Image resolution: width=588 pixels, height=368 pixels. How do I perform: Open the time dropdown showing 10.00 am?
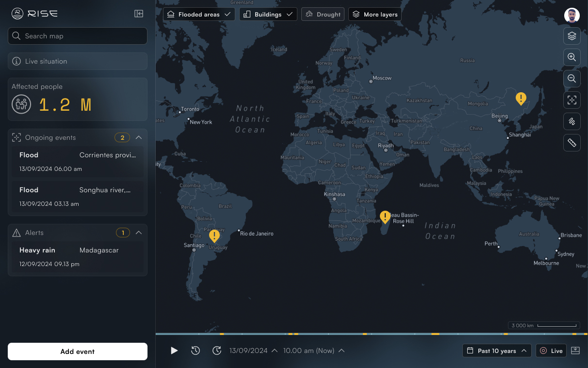click(x=314, y=350)
